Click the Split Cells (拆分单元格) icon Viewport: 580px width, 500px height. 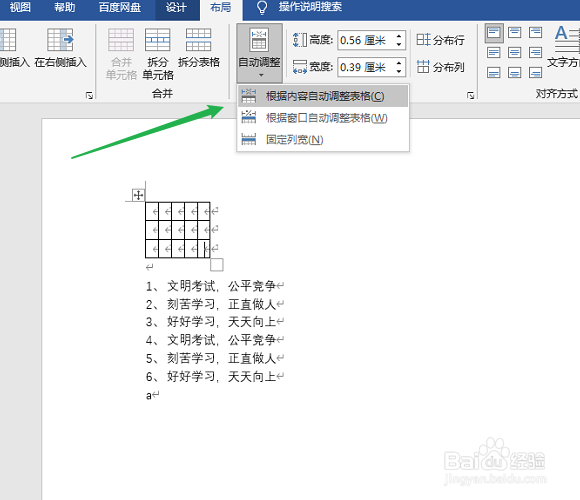click(158, 40)
